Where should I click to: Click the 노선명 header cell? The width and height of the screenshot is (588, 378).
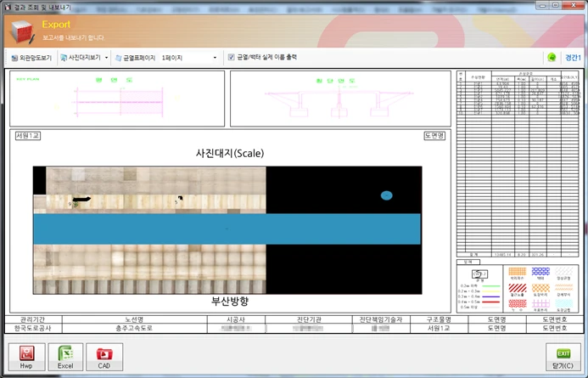(x=134, y=319)
